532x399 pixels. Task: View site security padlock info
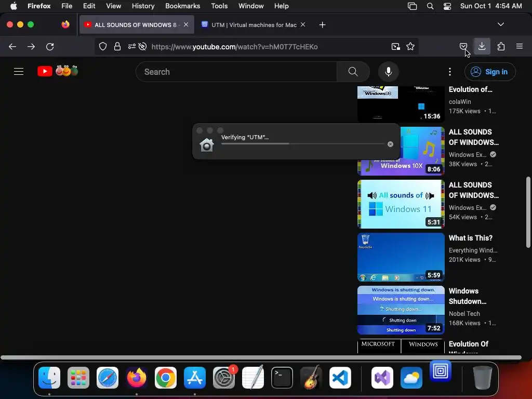pos(117,46)
